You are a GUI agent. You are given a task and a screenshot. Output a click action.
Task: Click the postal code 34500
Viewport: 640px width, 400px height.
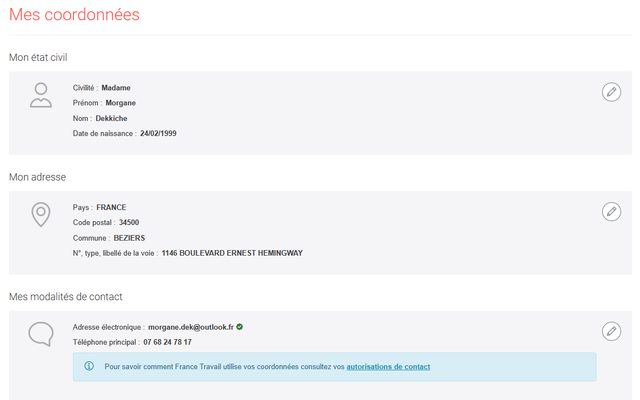pyautogui.click(x=129, y=222)
